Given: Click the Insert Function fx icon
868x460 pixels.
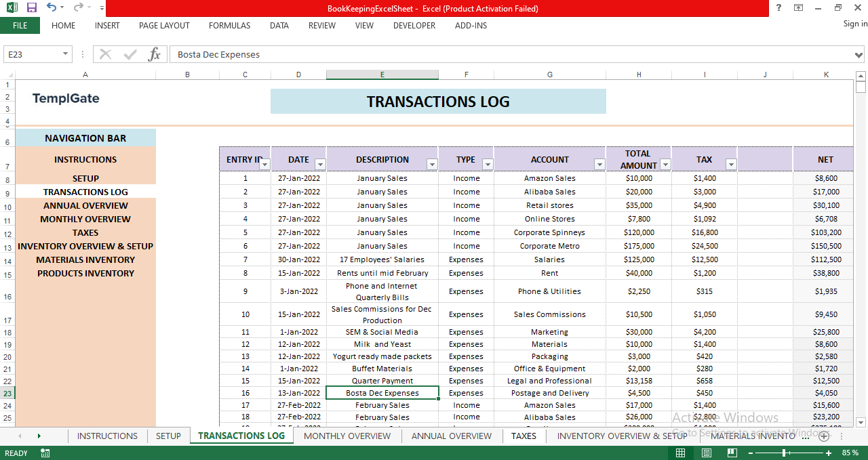Looking at the screenshot, I should point(155,54).
